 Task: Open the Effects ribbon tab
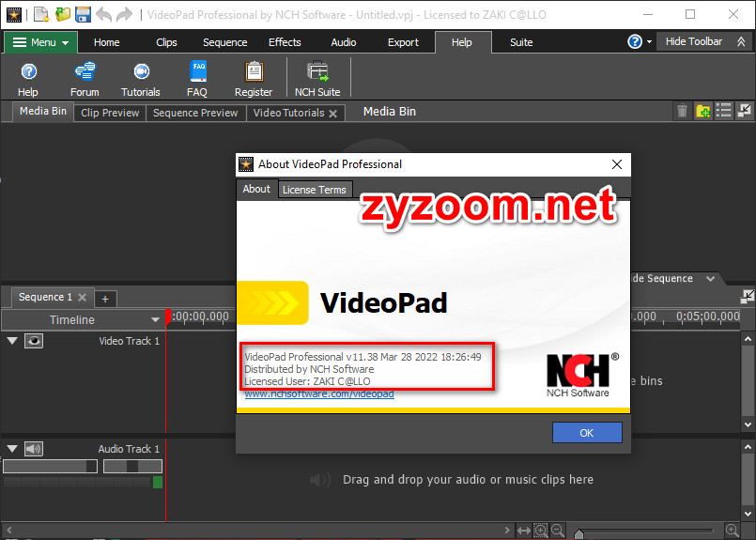point(285,42)
